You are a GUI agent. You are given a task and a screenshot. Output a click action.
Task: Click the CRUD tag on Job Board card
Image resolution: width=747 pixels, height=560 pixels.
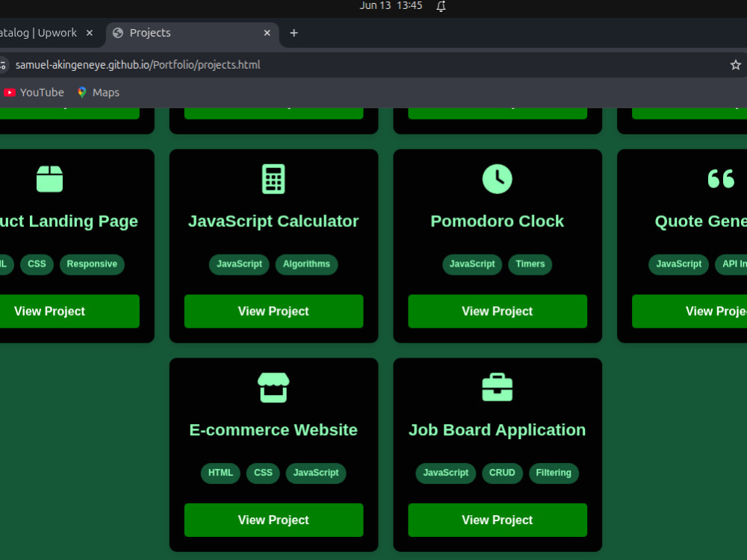coord(502,473)
